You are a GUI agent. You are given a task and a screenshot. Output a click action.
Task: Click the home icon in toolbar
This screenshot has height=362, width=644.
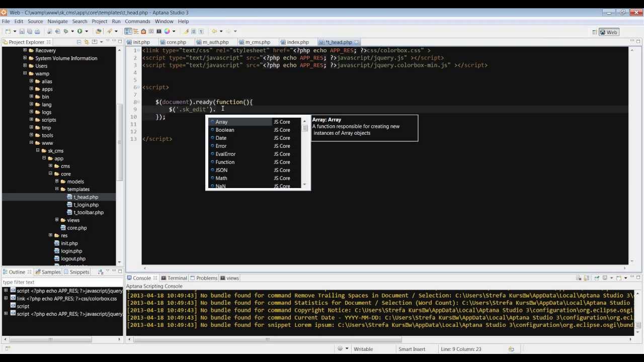click(x=143, y=31)
